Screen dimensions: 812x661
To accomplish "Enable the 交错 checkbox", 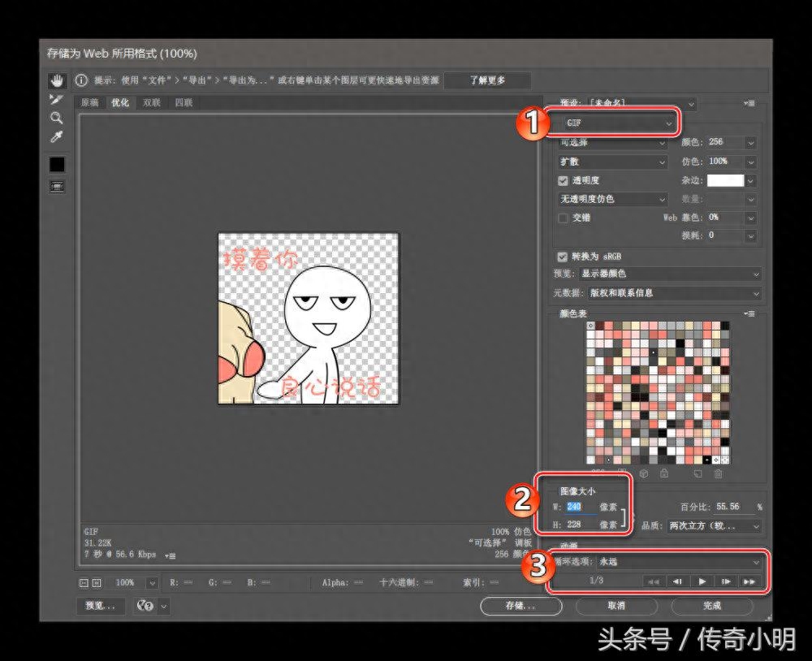I will (564, 218).
